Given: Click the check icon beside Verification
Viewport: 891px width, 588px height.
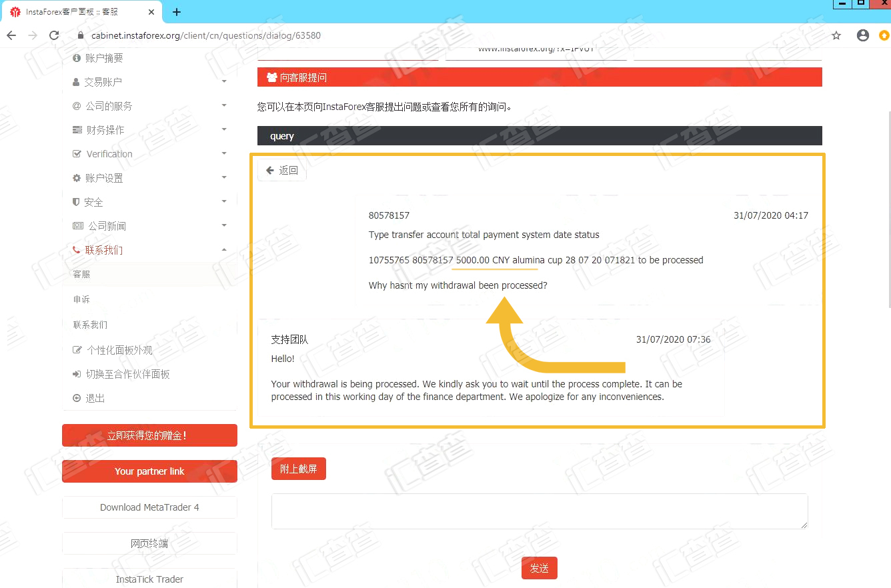Looking at the screenshot, I should (x=77, y=154).
